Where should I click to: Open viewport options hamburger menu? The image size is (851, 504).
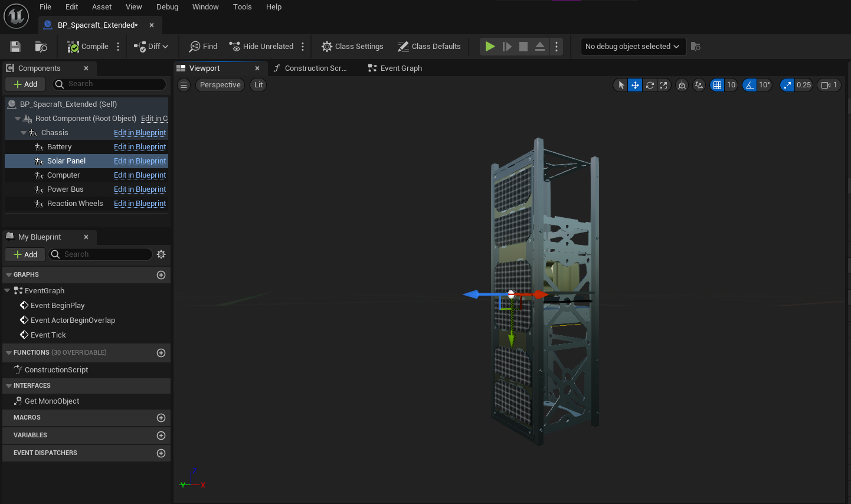(184, 85)
